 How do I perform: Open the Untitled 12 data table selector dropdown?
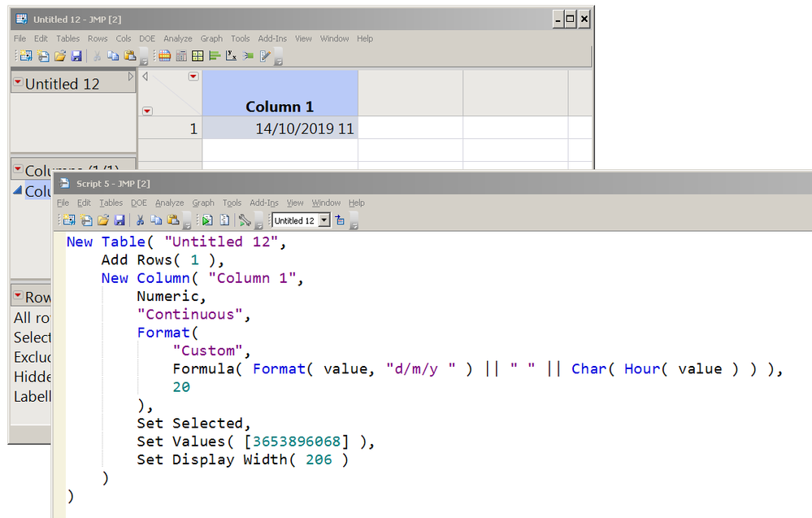(324, 220)
